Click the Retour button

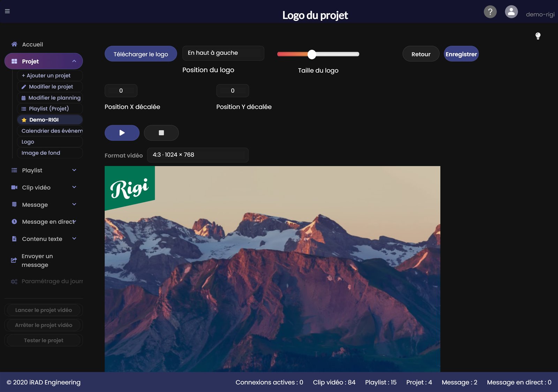pyautogui.click(x=421, y=54)
